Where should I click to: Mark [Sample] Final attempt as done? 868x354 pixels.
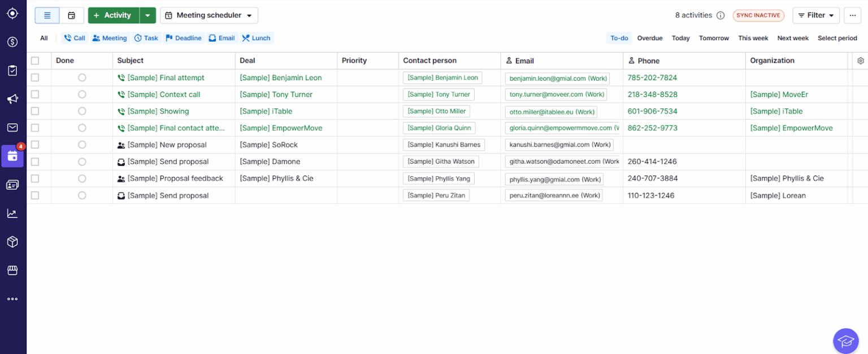click(x=82, y=77)
